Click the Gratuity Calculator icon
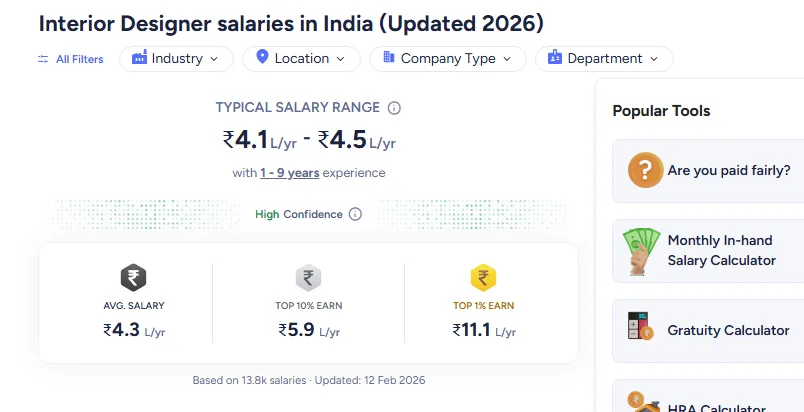The image size is (804, 412). click(641, 329)
